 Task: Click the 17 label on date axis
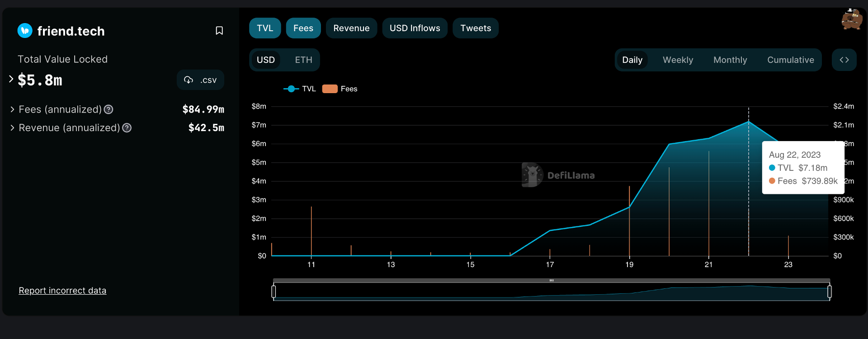click(550, 264)
